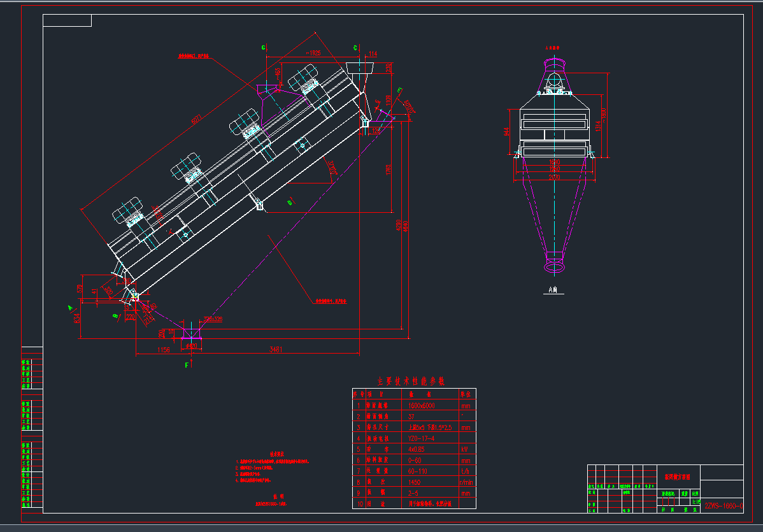The height and width of the screenshot is (532, 763).
Task: Click the empty box at top-left corner
Action: (x=68, y=20)
